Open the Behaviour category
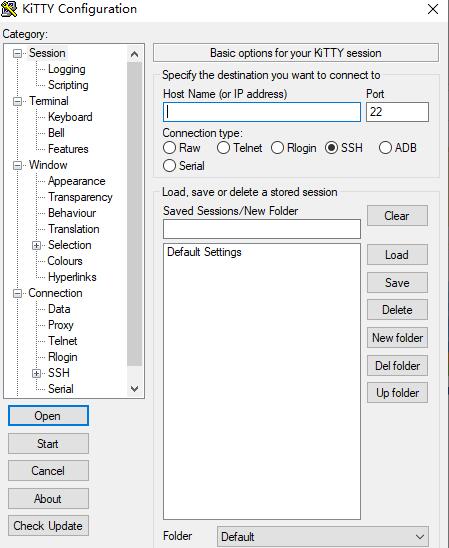 pos(72,213)
